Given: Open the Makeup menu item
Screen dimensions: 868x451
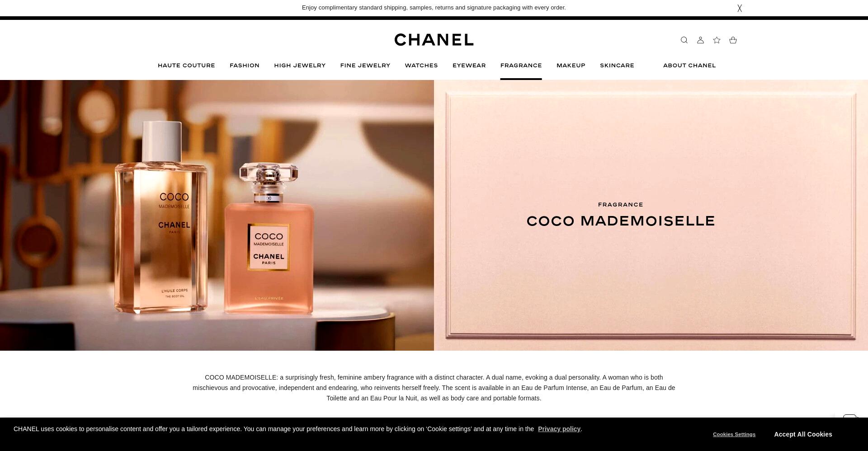Looking at the screenshot, I should pyautogui.click(x=571, y=66).
